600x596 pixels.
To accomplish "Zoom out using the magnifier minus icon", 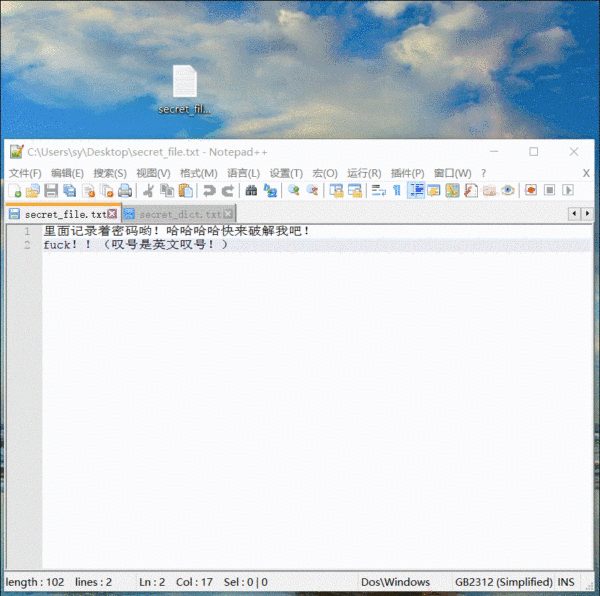I will [x=312, y=190].
